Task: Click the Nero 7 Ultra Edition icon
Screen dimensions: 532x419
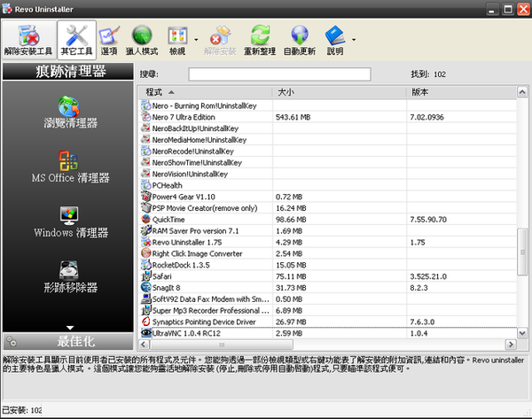Action: [146, 117]
